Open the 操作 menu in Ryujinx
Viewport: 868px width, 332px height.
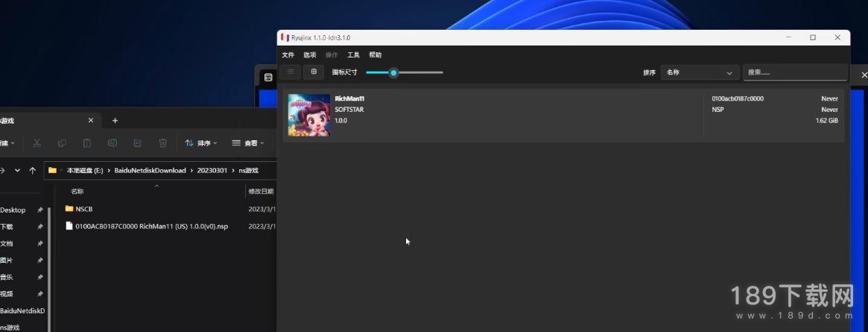[332, 55]
